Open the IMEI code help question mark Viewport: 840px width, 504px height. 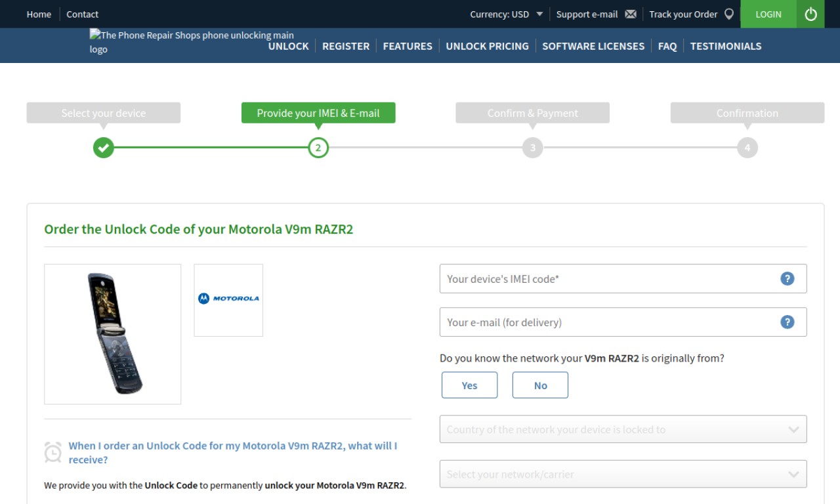(787, 278)
